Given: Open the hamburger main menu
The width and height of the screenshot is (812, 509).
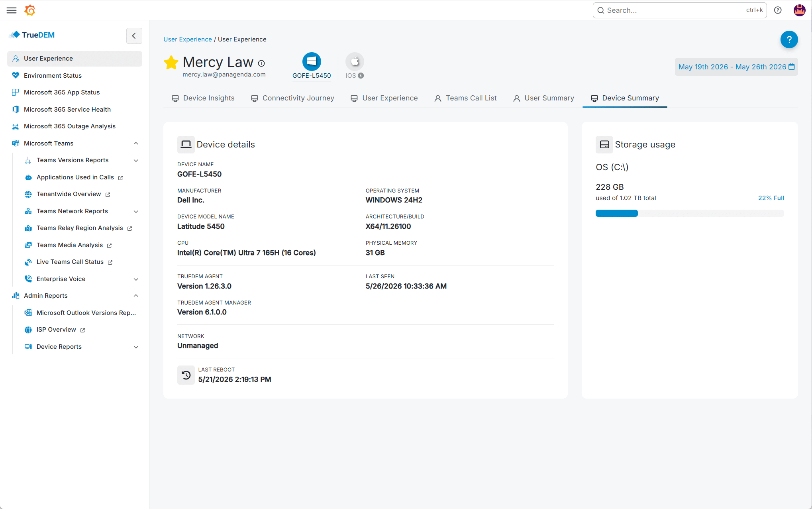Looking at the screenshot, I should [x=12, y=10].
